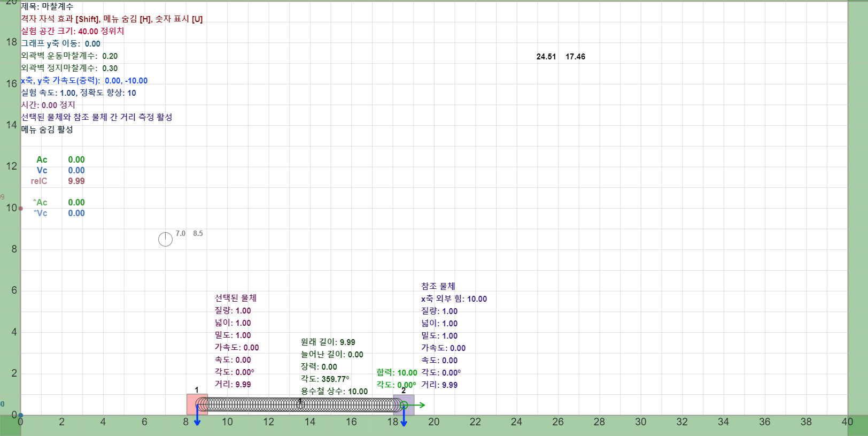This screenshot has height=436, width=868.
Task: Click the *Ac readout row
Action: tap(59, 202)
